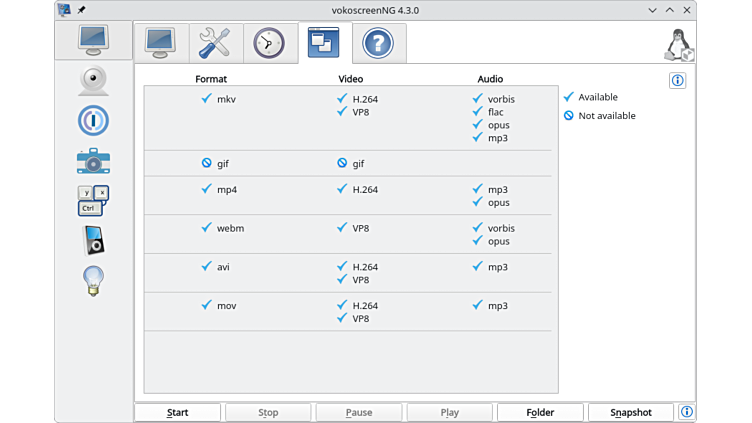
Task: Open the webcam section in sidebar
Action: point(93,81)
